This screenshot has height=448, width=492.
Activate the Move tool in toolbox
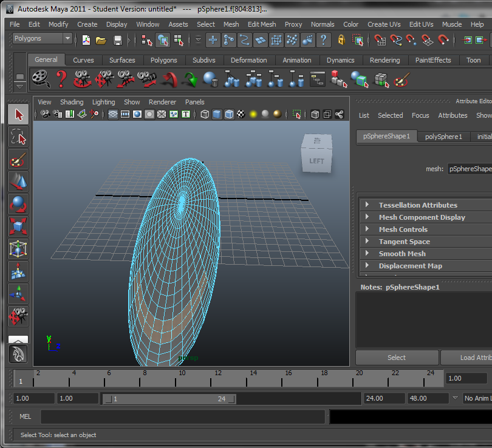pos(18,182)
